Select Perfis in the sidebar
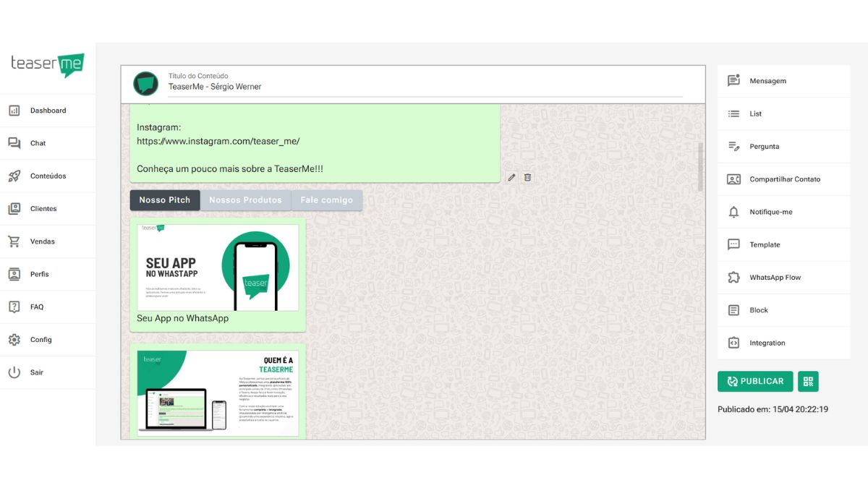This screenshot has width=868, height=488. click(x=48, y=274)
